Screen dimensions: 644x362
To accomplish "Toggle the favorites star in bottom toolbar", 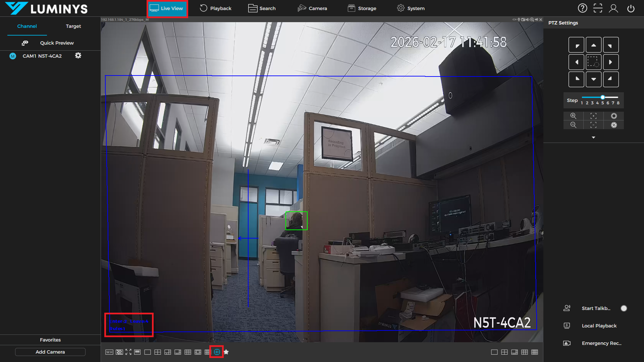I will point(226,352).
